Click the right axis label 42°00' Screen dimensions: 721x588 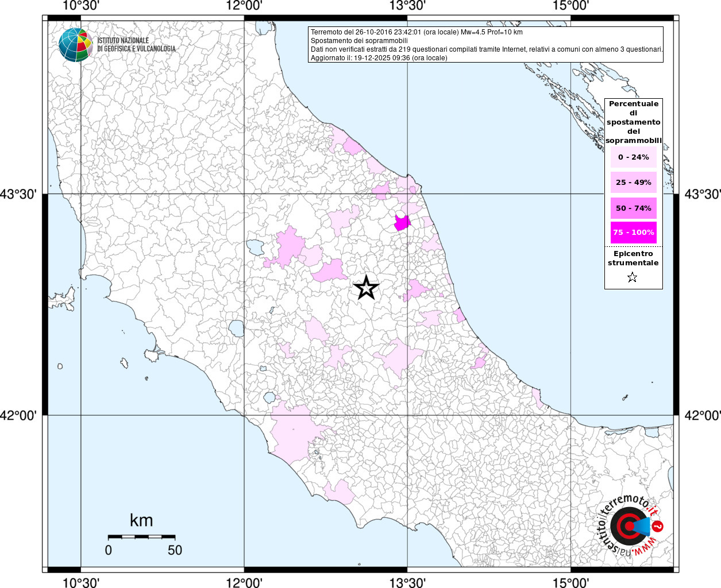point(702,415)
